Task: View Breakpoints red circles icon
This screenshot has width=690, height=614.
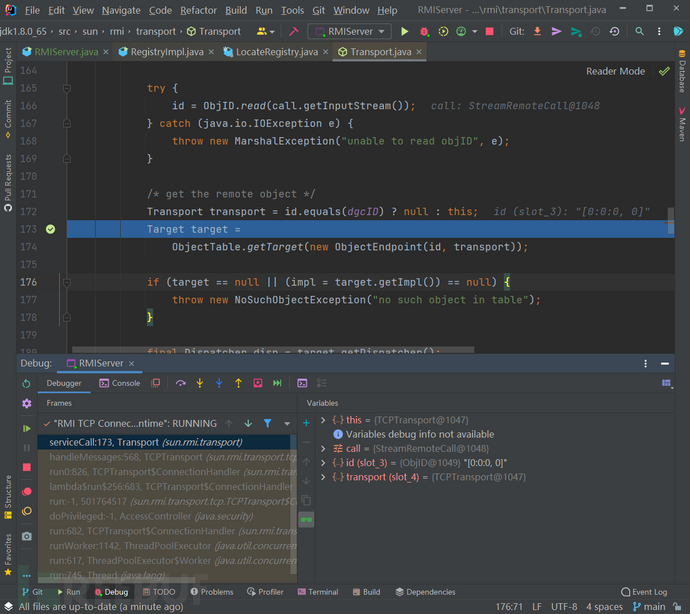Action: tap(26, 492)
